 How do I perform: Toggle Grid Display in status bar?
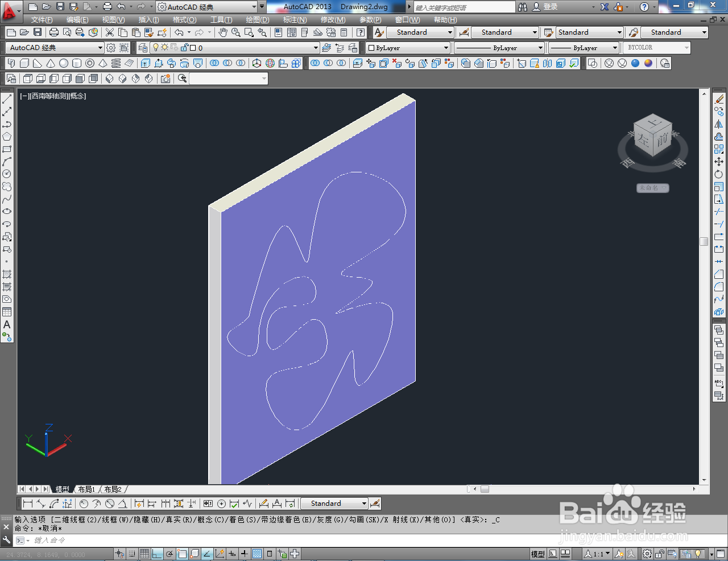click(144, 554)
